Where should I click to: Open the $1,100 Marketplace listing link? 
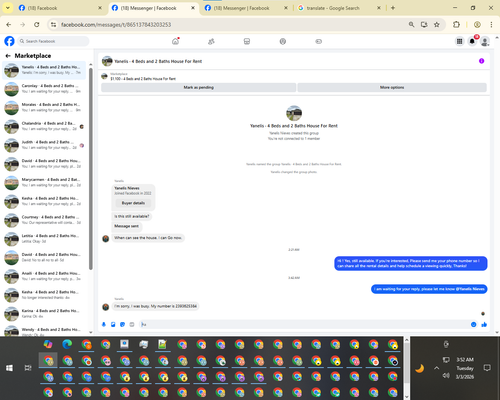coord(143,79)
